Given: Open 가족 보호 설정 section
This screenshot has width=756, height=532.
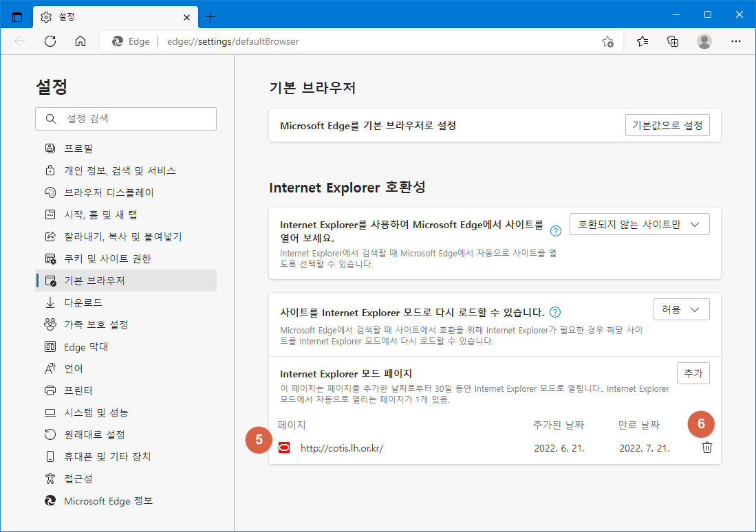Looking at the screenshot, I should tap(126, 325).
